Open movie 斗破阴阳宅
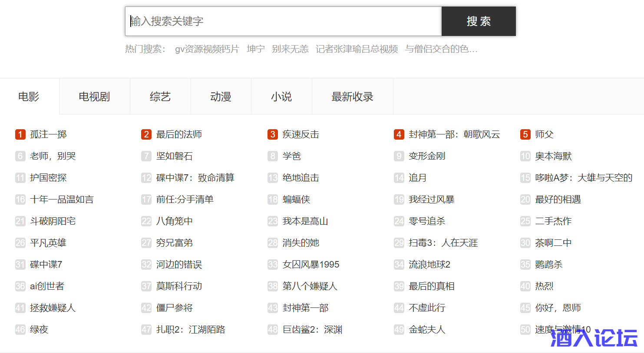Screen dimensions: 644x353 53,221
